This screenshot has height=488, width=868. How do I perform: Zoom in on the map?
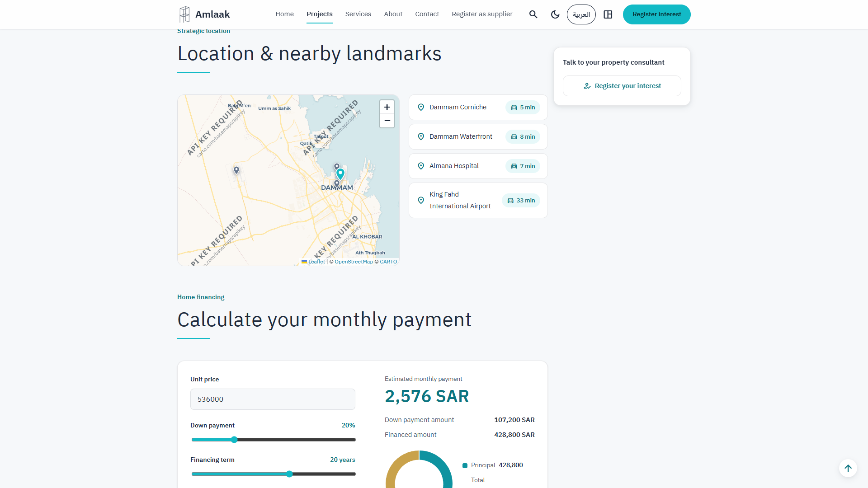pyautogui.click(x=387, y=107)
